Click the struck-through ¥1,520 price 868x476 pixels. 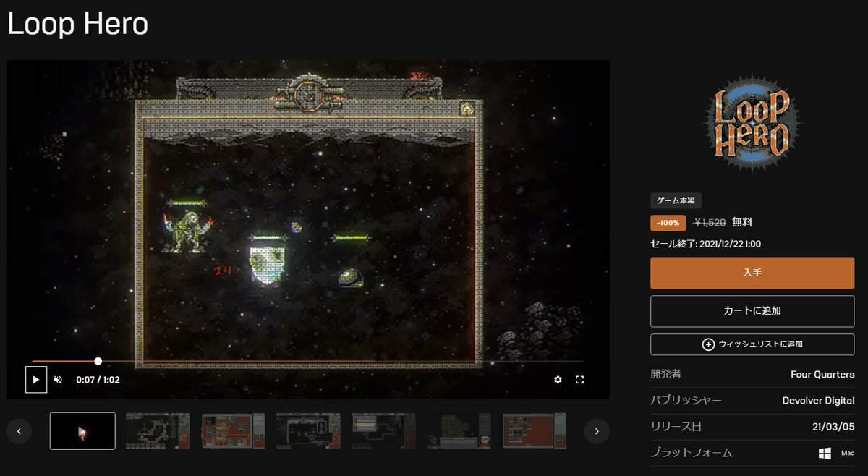[710, 223]
